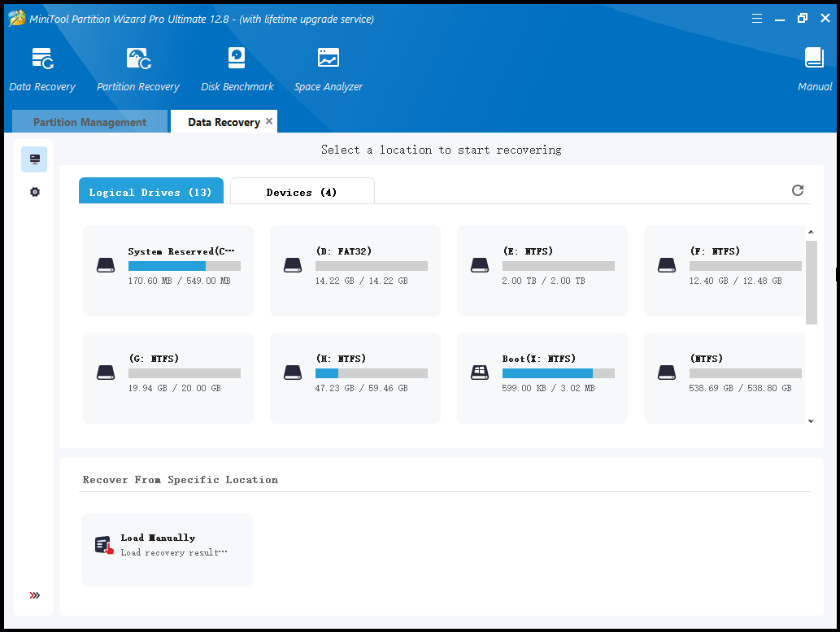Select the (D: FAT32) drive label
Screen dimensions: 840x632
click(x=343, y=251)
